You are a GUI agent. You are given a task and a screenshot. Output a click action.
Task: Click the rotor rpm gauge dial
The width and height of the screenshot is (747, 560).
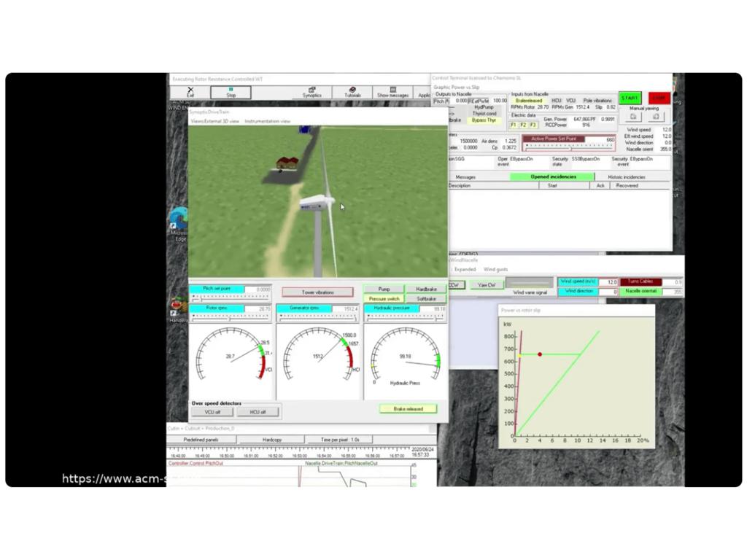(231, 361)
